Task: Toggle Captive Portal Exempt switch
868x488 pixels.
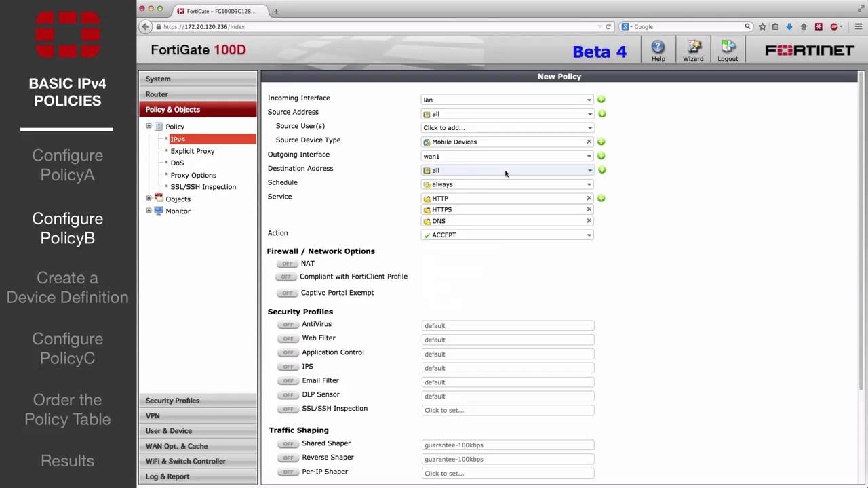Action: point(287,293)
